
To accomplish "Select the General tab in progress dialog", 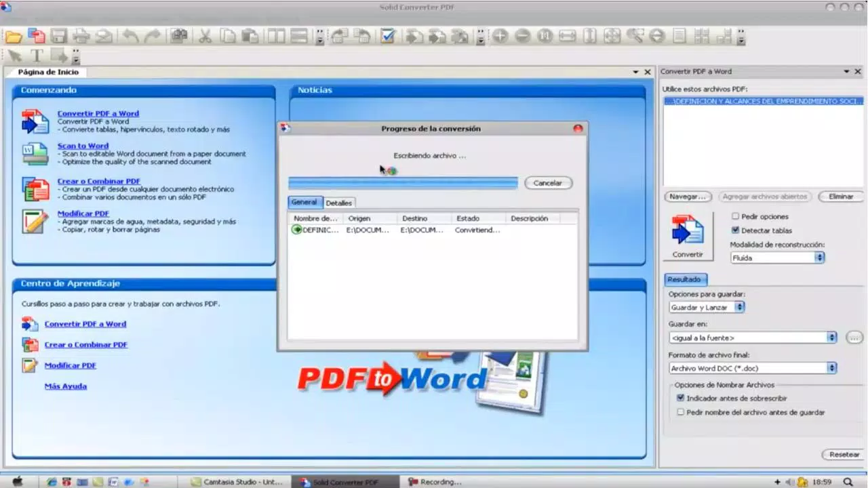I will coord(304,202).
